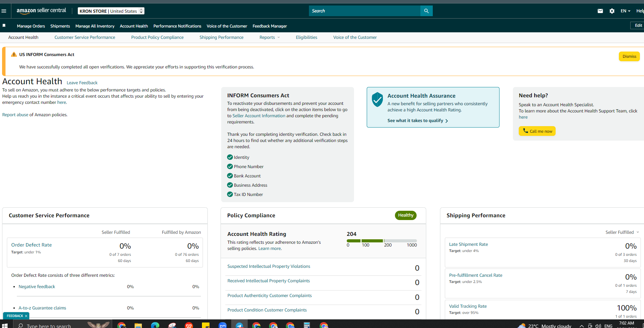Switch to Customer Service Performance tab
The image size is (644, 328).
tap(85, 37)
